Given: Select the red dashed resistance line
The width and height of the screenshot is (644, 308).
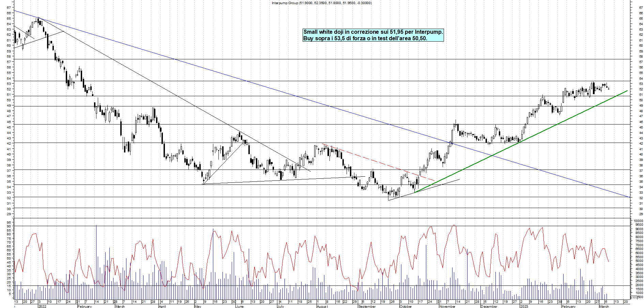Looking at the screenshot, I should [x=378, y=162].
